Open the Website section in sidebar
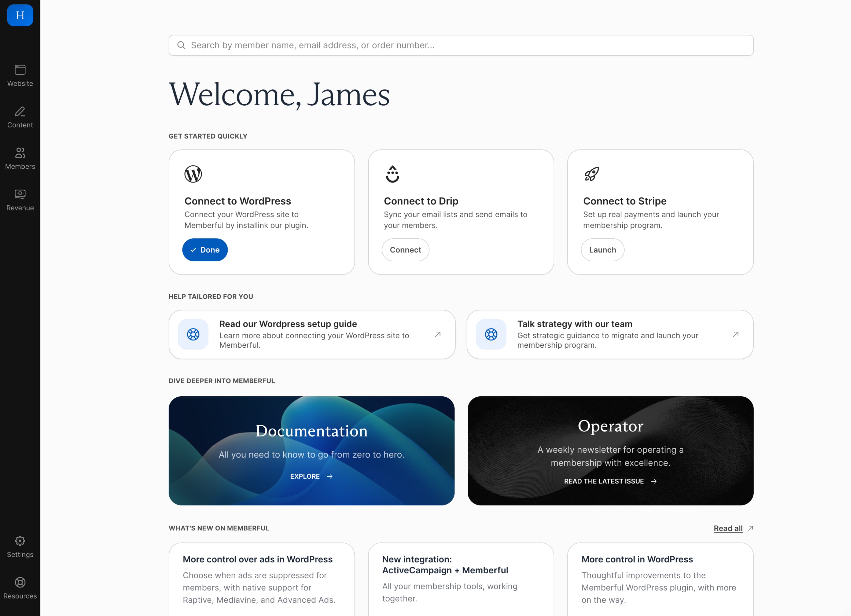 pyautogui.click(x=20, y=75)
